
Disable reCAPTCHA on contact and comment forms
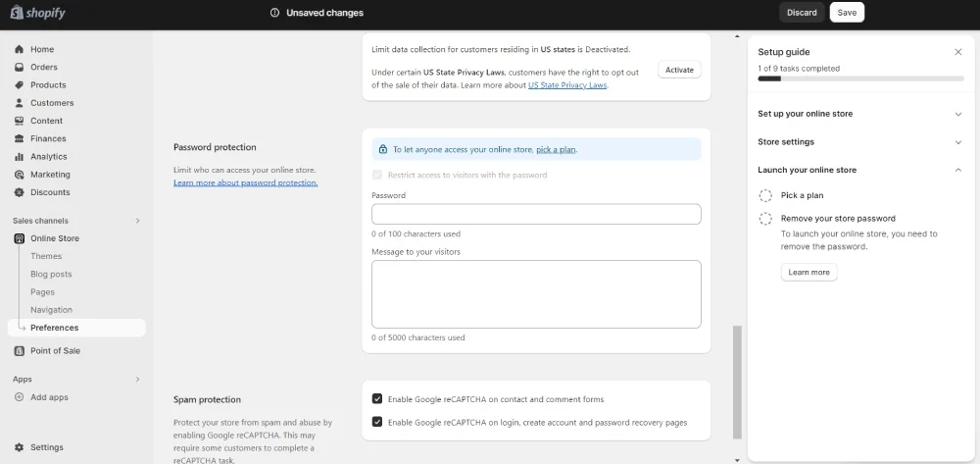tap(377, 399)
